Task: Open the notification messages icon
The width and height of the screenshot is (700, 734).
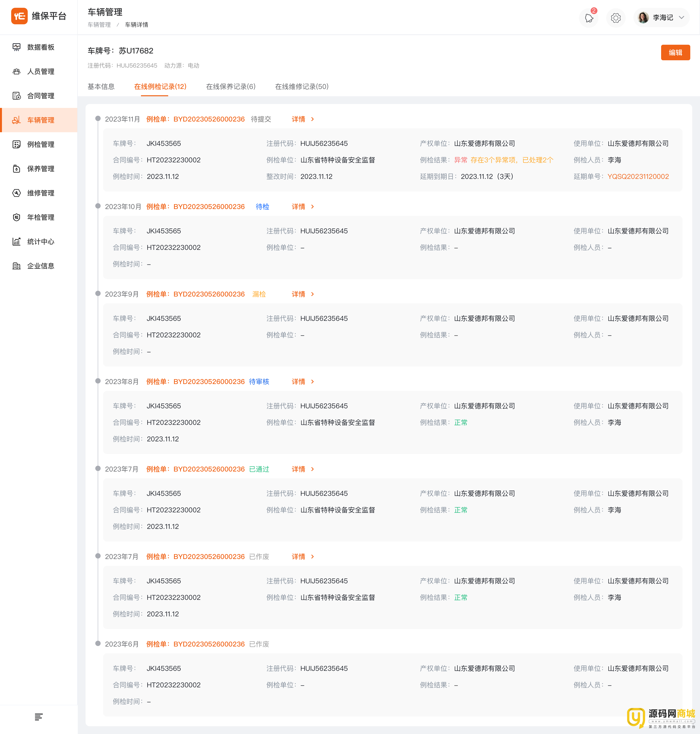Action: [x=589, y=18]
